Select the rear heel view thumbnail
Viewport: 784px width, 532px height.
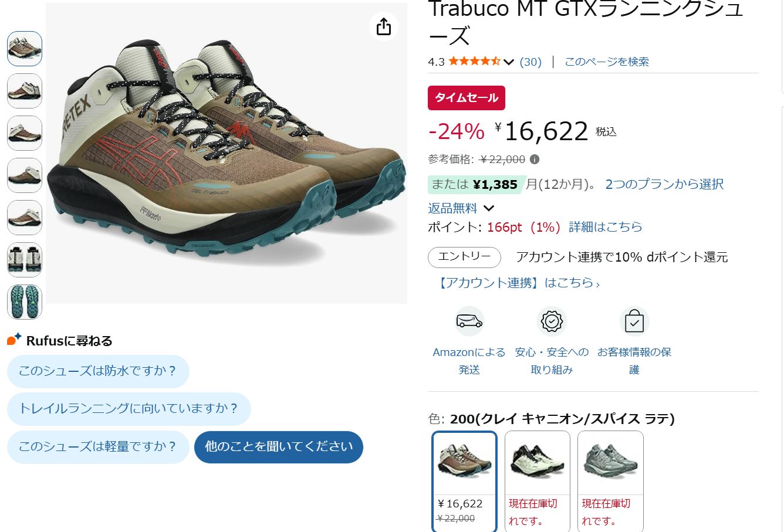point(25,260)
